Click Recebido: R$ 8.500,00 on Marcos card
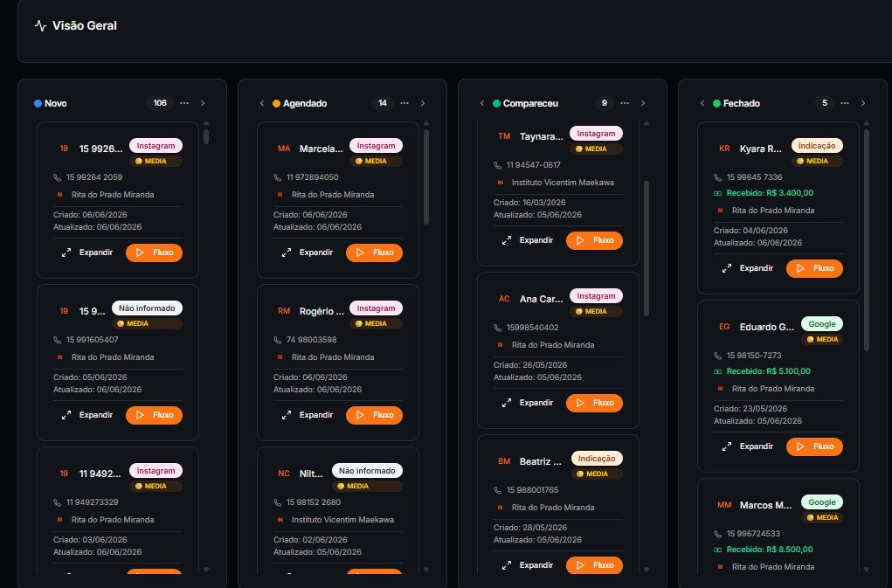 coord(770,550)
